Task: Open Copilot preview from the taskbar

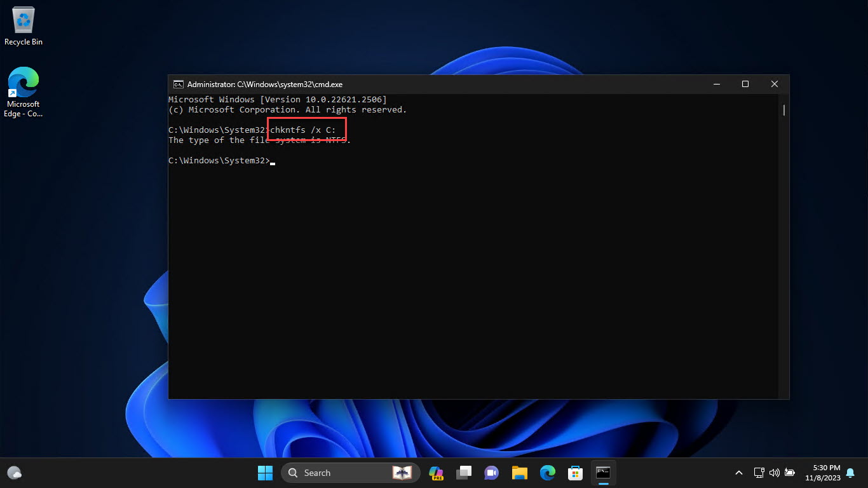Action: (436, 473)
